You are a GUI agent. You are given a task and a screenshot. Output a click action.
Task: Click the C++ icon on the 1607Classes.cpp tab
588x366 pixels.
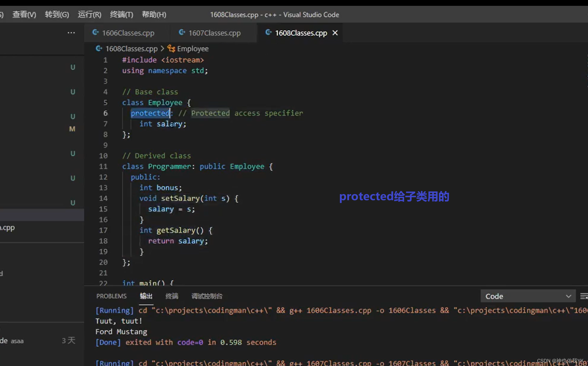click(182, 33)
